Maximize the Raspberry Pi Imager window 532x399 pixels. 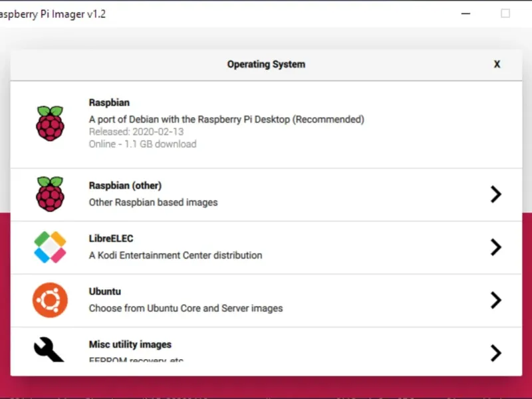(x=505, y=13)
